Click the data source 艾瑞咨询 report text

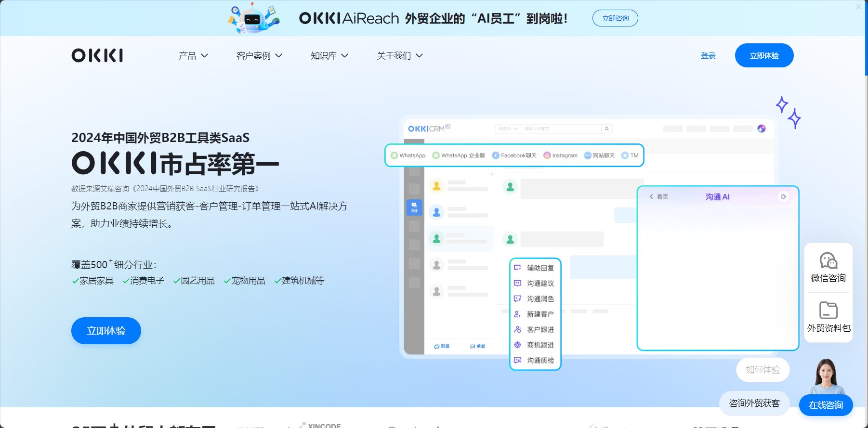click(166, 189)
